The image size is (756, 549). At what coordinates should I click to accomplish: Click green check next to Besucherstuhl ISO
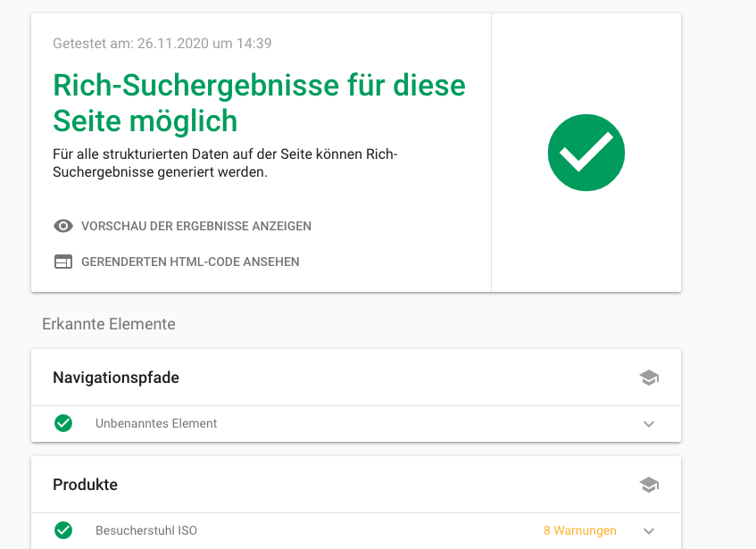point(63,530)
